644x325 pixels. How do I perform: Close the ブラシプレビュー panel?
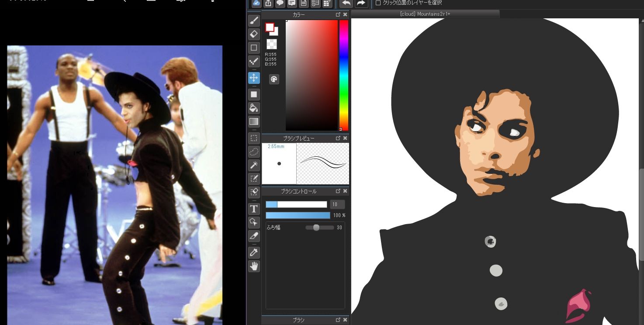coord(345,138)
